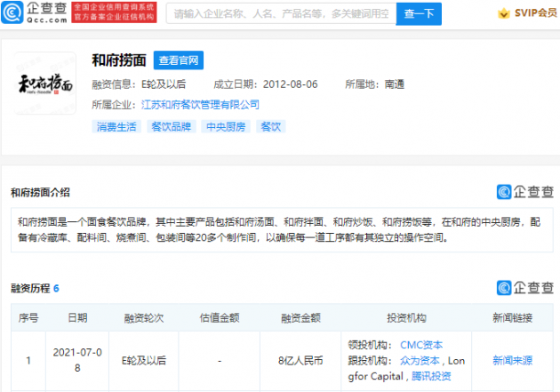
Task: Click the 日期 column header
Action: [77, 317]
